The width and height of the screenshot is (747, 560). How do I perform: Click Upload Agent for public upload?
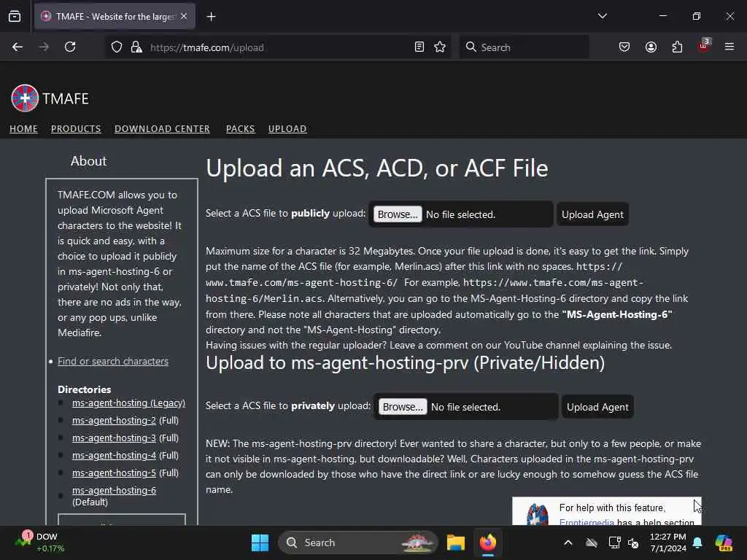592,214
